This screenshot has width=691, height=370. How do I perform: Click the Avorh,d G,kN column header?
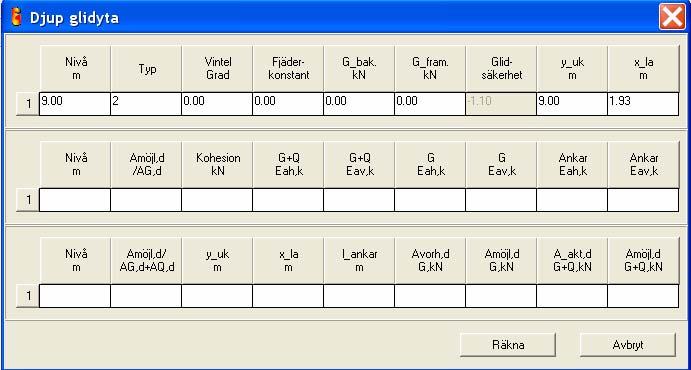[x=430, y=261]
